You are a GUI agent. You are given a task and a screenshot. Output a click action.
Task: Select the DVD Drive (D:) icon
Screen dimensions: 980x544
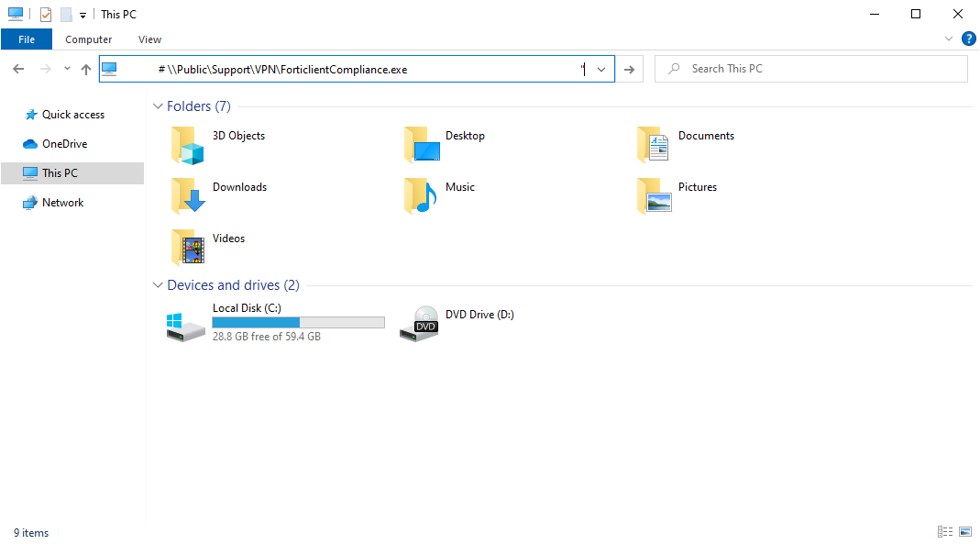419,324
